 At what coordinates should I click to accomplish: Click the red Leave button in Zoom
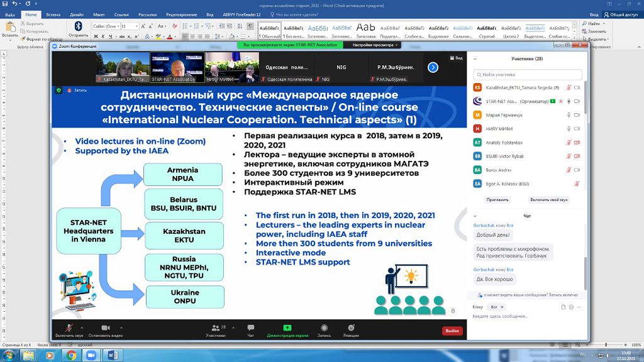tap(452, 331)
